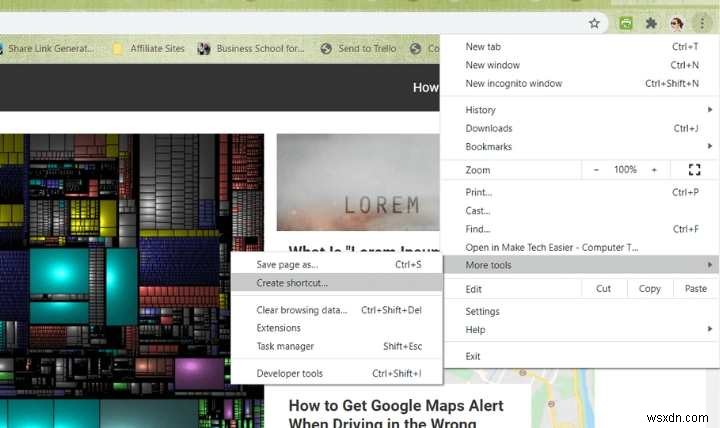Image resolution: width=720 pixels, height=428 pixels.
Task: Open the Extensions puzzle-piece icon
Action: [x=651, y=23]
